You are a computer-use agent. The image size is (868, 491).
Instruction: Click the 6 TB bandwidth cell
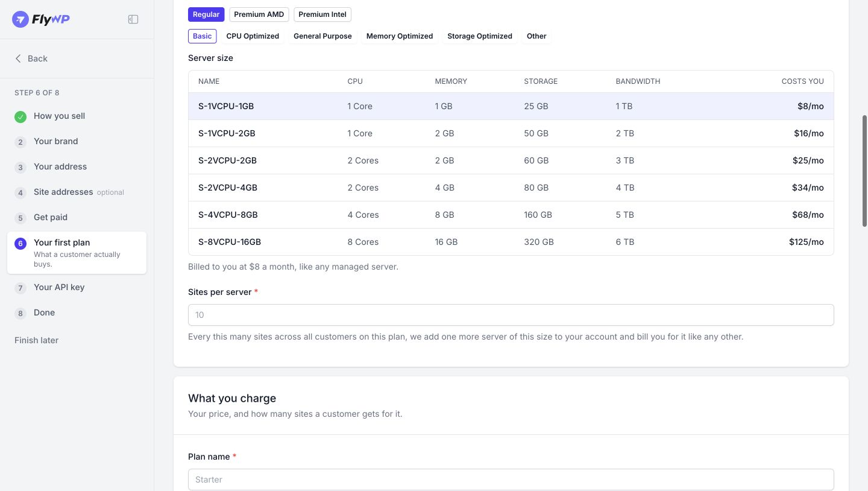point(625,242)
